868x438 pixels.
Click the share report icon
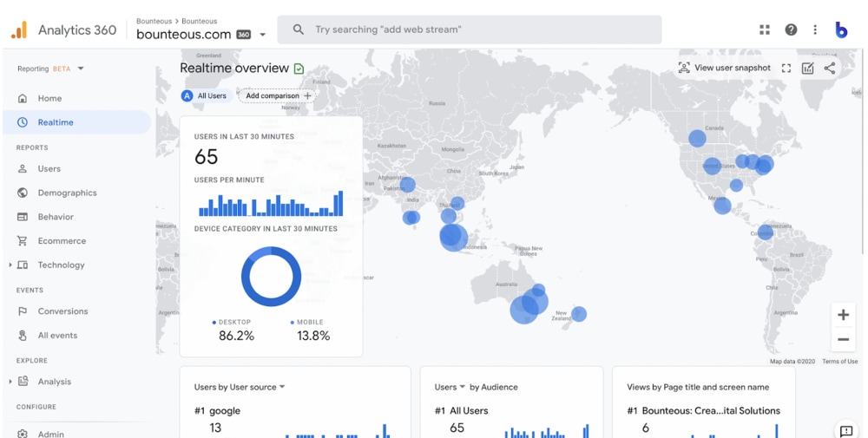pyautogui.click(x=829, y=68)
